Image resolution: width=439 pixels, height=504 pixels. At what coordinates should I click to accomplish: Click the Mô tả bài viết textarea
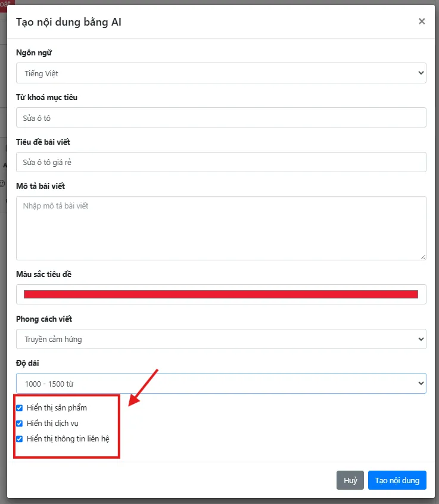click(x=221, y=228)
